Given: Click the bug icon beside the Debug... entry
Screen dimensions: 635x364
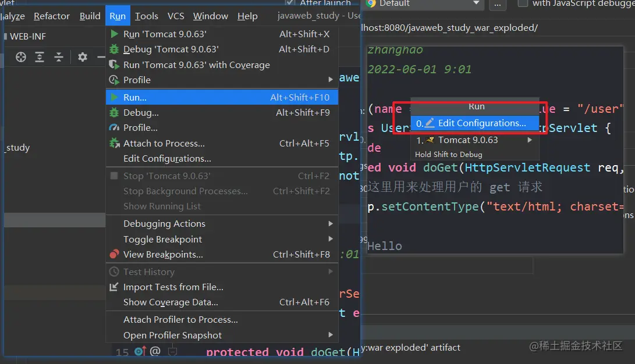Looking at the screenshot, I should point(115,113).
